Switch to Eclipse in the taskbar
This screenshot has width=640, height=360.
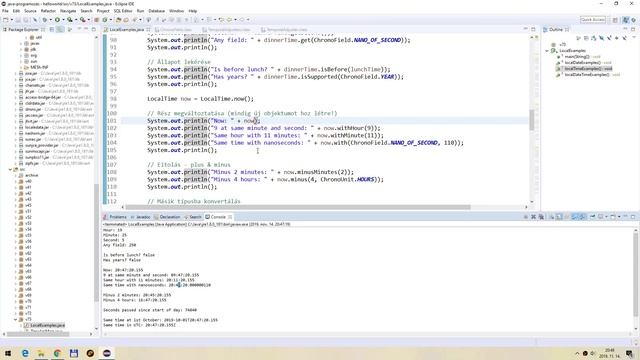pyautogui.click(x=107, y=353)
